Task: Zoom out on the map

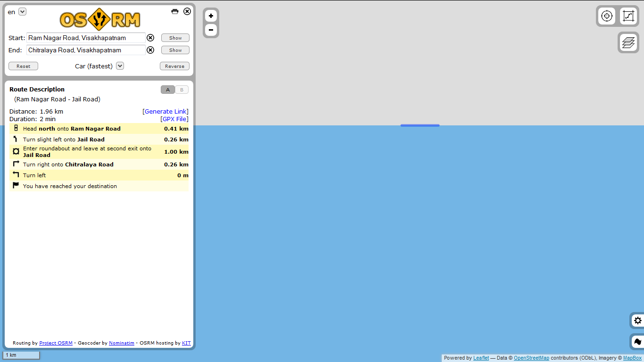Action: 211,30
